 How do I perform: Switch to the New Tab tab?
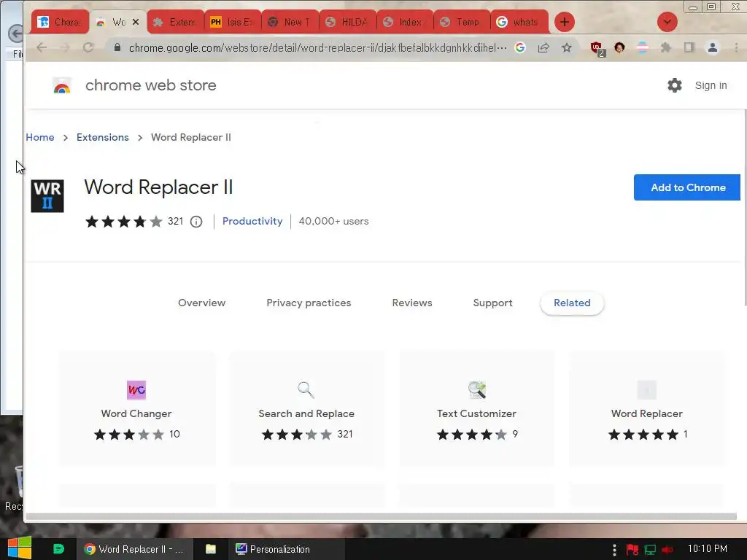click(290, 22)
